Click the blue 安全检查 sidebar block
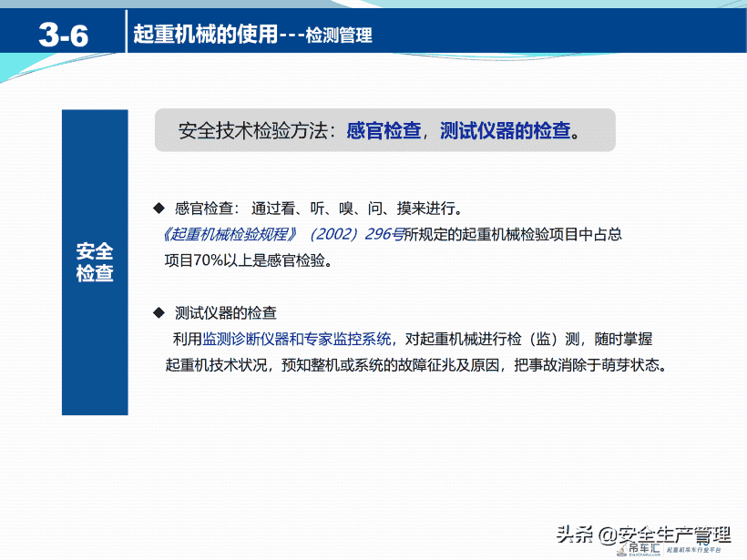 (x=95, y=262)
